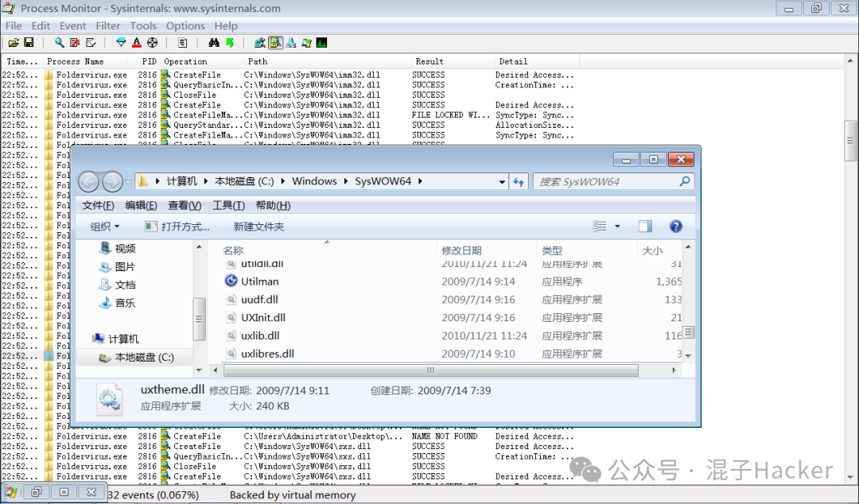Click the Jump To green arrow icon
Image resolution: width=859 pixels, height=504 pixels.
[x=231, y=42]
